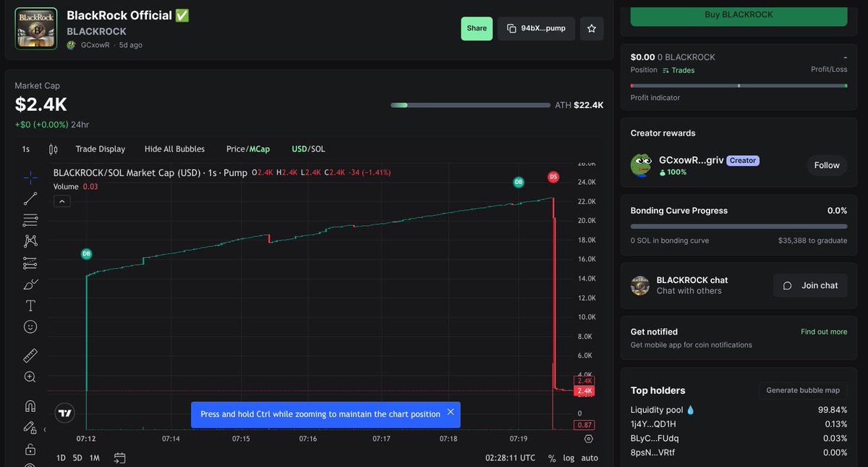The width and height of the screenshot is (868, 467).
Task: Dismiss the Ctrl zoom hint tooltip
Action: 451,412
